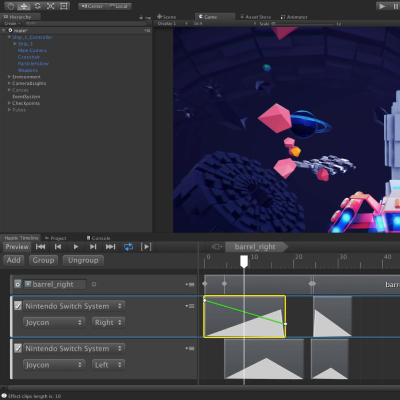This screenshot has width=400, height=400.
Task: Step to the next frame in Haptic Timeline
Action: [x=93, y=247]
